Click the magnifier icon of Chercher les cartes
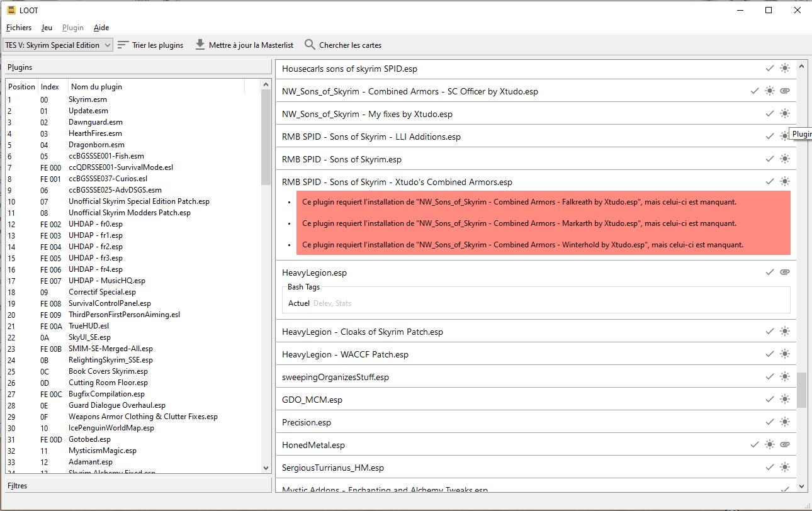The width and height of the screenshot is (812, 511). coord(310,45)
